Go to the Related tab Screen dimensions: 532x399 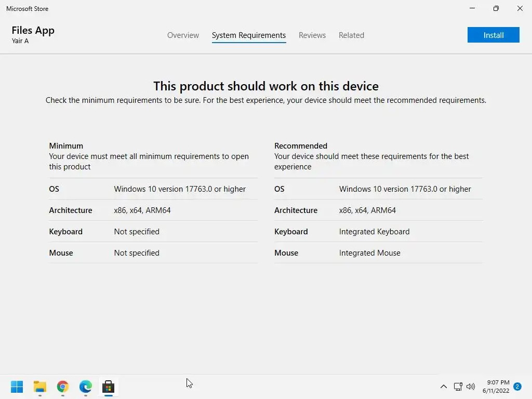click(x=351, y=35)
